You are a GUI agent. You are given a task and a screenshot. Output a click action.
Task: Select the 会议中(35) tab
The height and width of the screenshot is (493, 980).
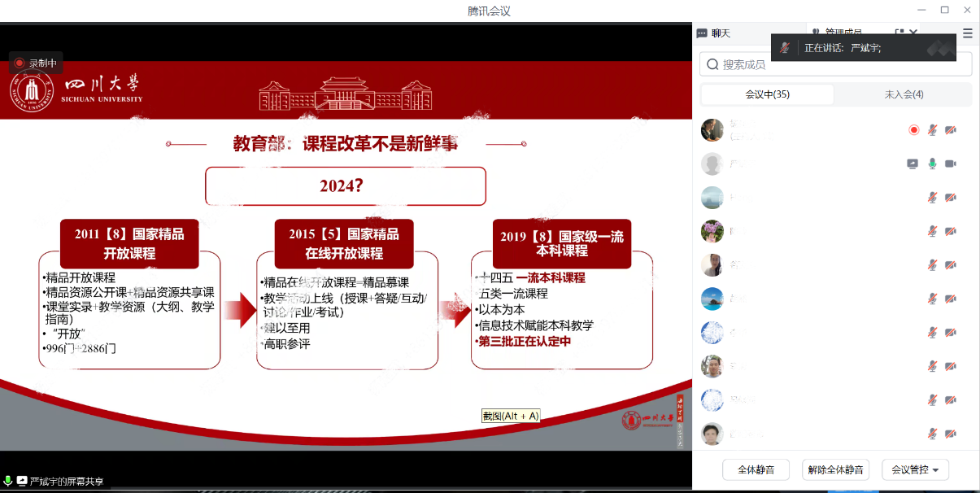click(767, 94)
